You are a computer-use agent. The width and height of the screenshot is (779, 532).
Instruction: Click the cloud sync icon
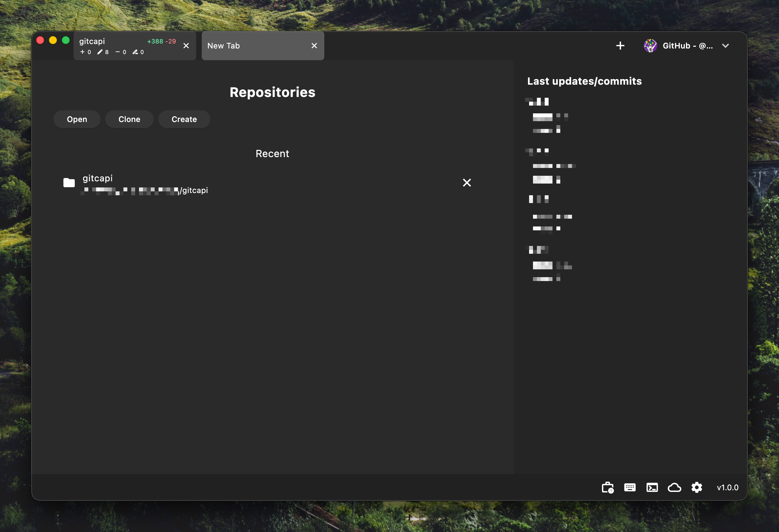coord(674,487)
